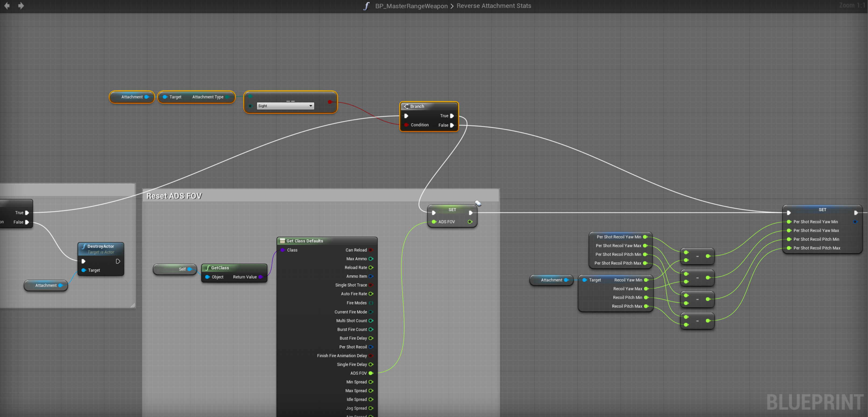Click the Get Class Defaults node icon
Screen dimensions: 868x417
pos(282,241)
